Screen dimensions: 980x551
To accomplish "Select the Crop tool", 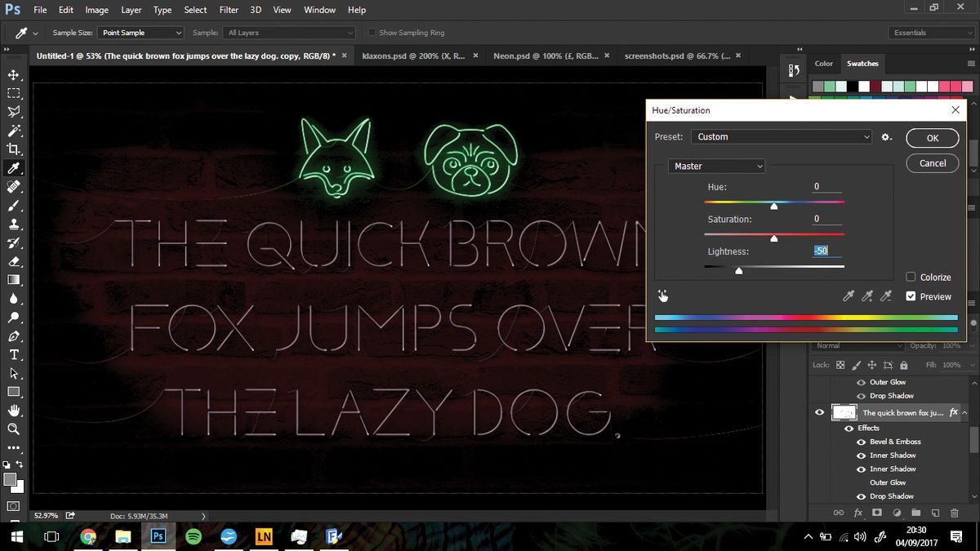I will 14,149.
